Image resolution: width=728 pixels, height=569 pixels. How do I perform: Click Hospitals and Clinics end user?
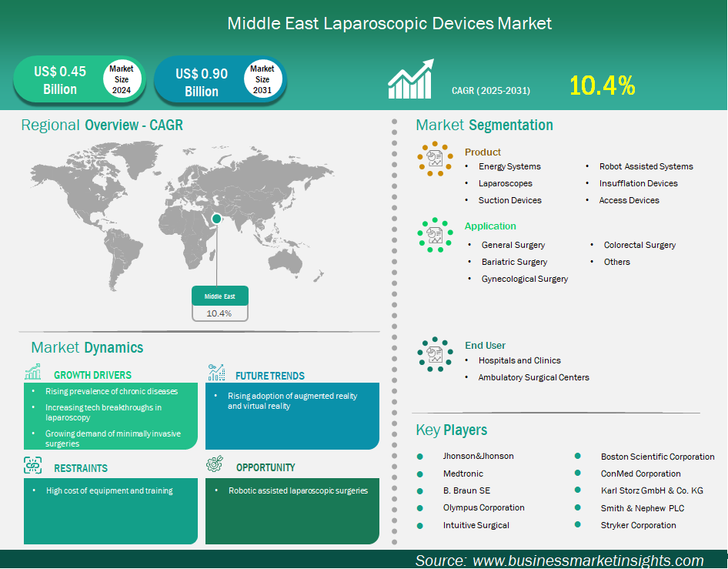519,360
